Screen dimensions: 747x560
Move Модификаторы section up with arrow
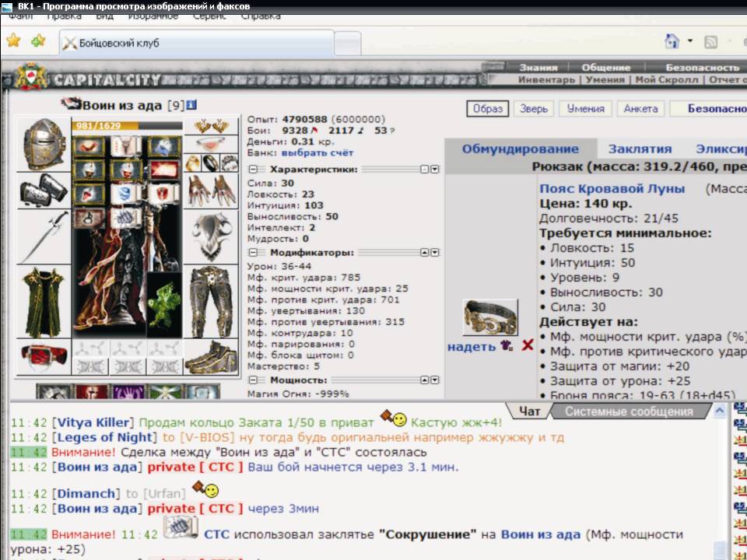pyautogui.click(x=425, y=252)
